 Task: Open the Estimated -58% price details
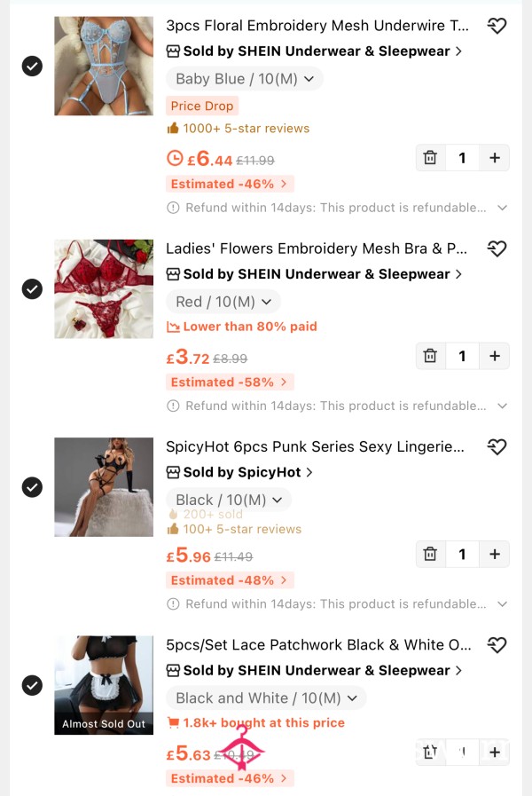[x=229, y=382]
